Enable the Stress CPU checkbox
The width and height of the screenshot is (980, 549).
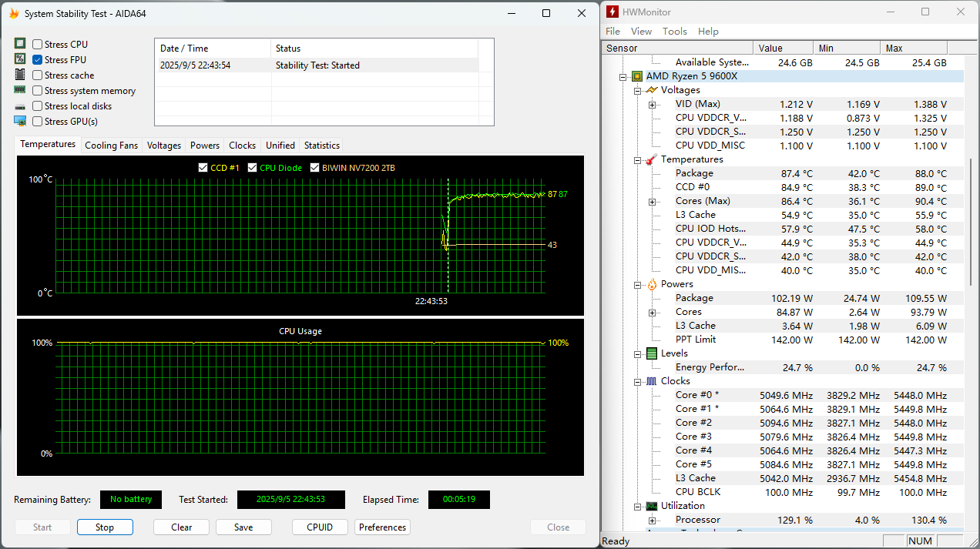[x=38, y=45]
